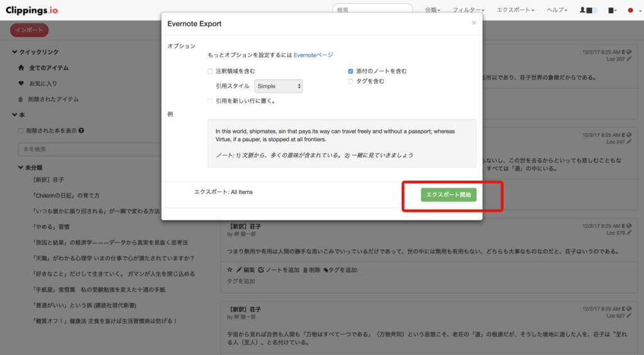Tick the タグを含む checkbox
Image resolution: width=644 pixels, height=355 pixels.
point(350,81)
